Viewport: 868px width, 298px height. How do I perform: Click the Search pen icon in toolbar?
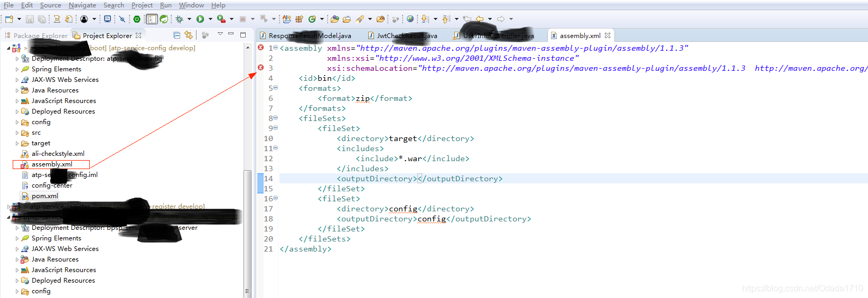click(360, 19)
